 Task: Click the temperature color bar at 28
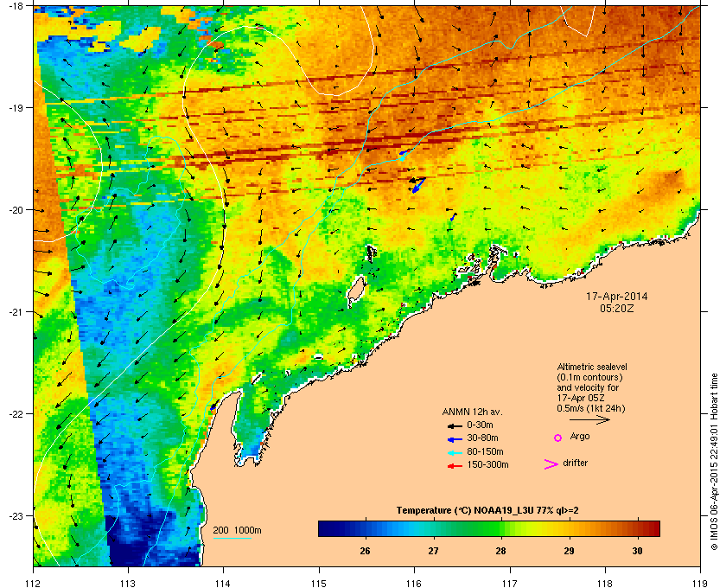(x=501, y=528)
